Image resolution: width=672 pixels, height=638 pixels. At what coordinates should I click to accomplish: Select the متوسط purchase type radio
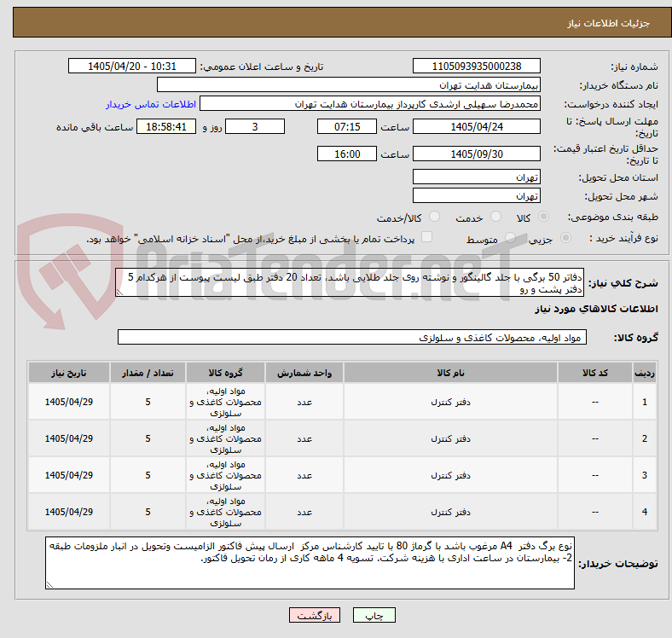510,237
